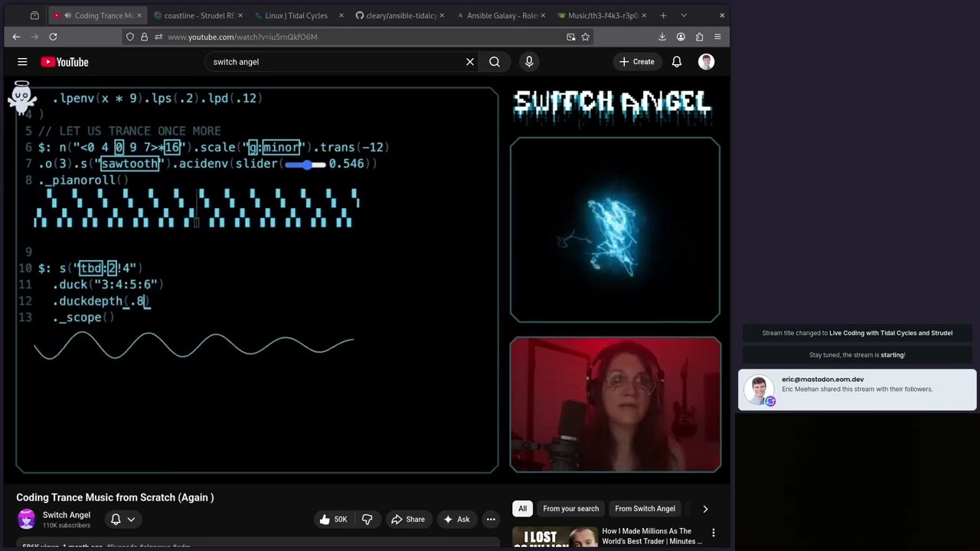Screen dimensions: 980x551
Task: Go back to the previous page
Action: click(x=16, y=37)
